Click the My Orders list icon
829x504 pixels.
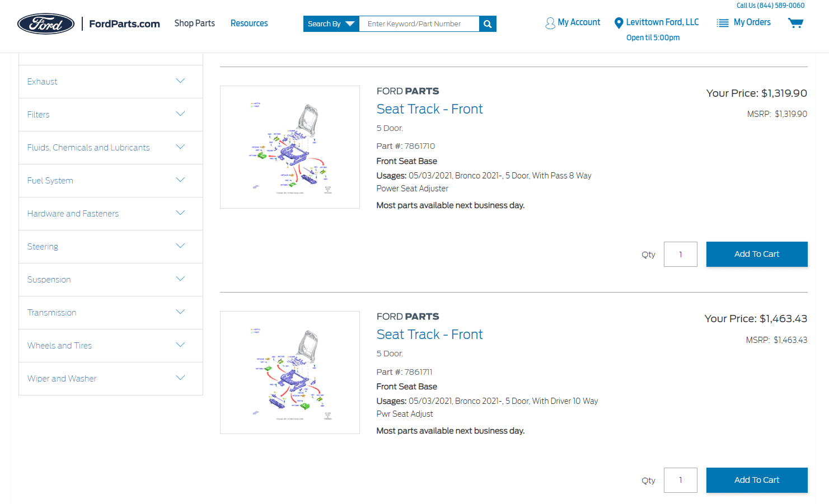point(723,23)
